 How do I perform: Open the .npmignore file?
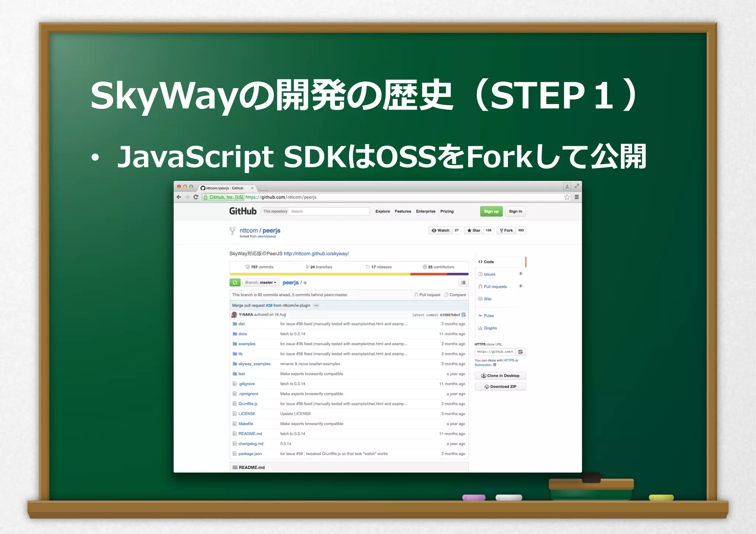pyautogui.click(x=248, y=394)
